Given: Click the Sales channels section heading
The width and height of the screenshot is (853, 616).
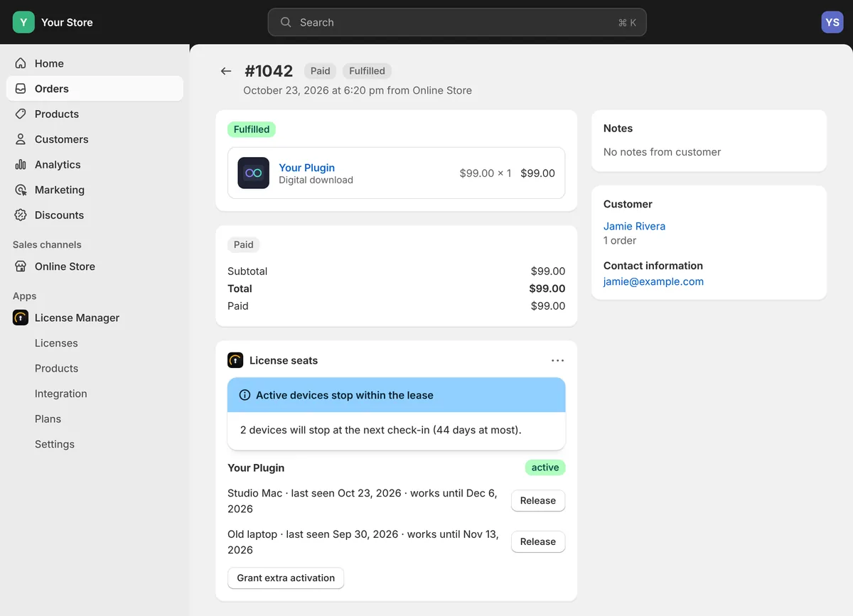Looking at the screenshot, I should [x=47, y=244].
